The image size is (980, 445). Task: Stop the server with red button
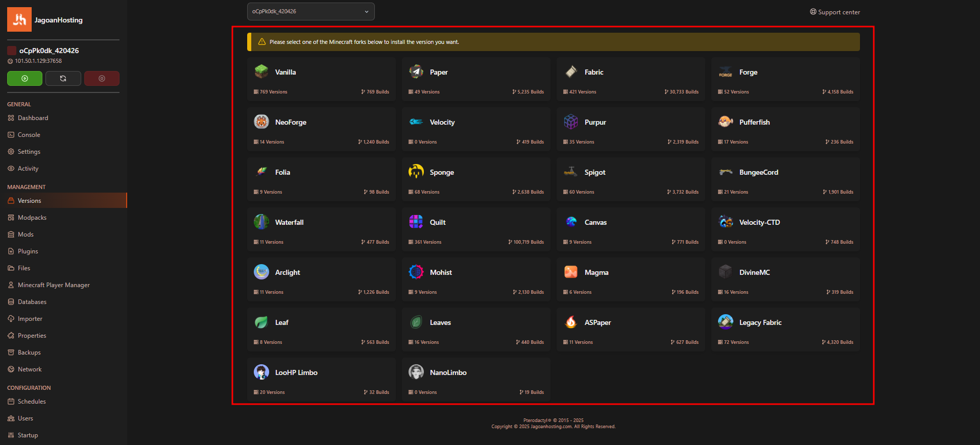pyautogui.click(x=102, y=78)
